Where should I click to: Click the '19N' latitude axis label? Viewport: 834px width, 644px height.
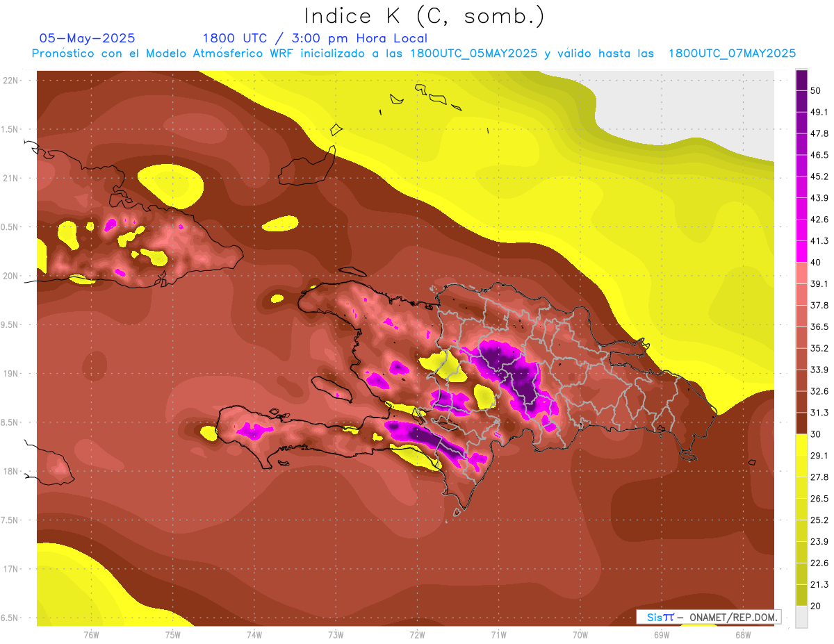tap(10, 373)
